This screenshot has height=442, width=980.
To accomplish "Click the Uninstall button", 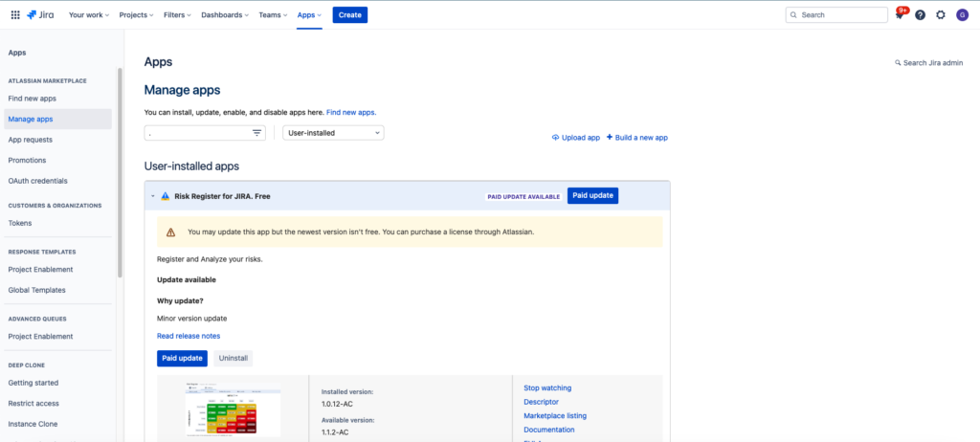I will [234, 358].
